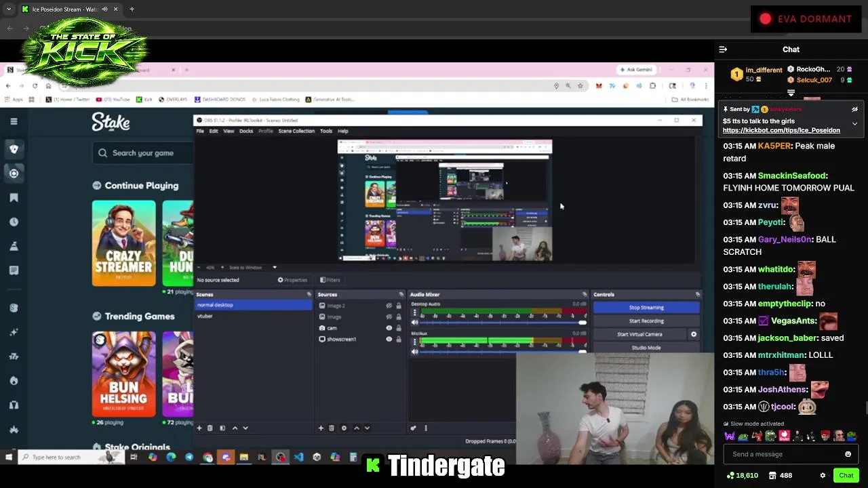Collapse the Kick chat panel

pyautogui.click(x=723, y=49)
